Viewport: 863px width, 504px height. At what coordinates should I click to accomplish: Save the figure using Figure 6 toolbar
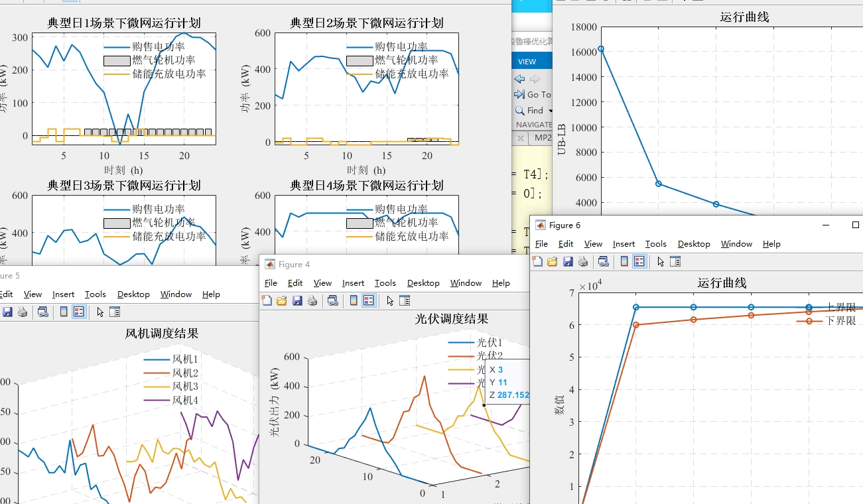pos(568,261)
